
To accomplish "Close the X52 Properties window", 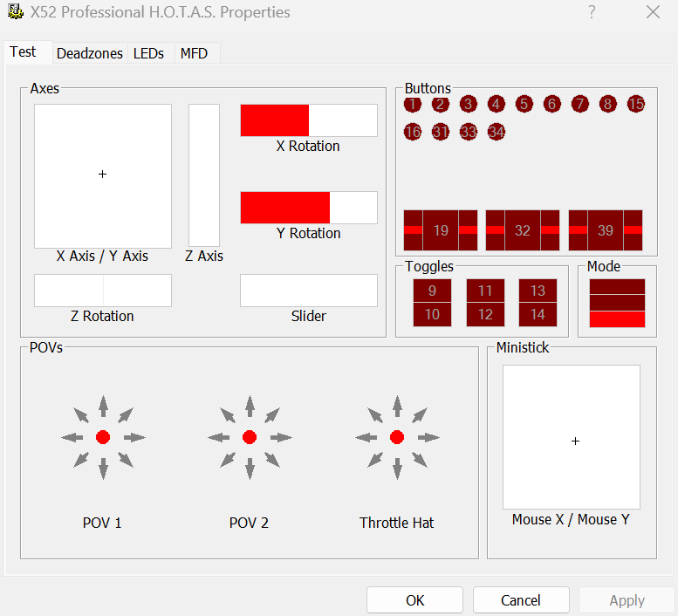I will click(x=653, y=11).
